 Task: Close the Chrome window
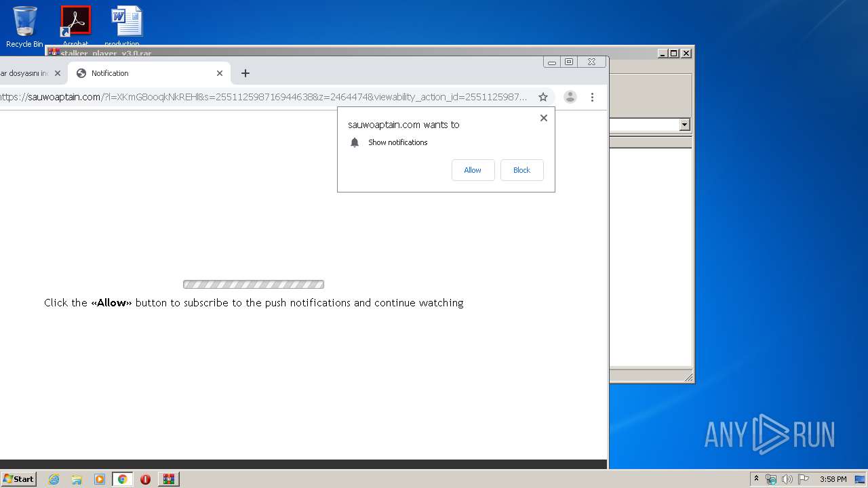pos(592,62)
